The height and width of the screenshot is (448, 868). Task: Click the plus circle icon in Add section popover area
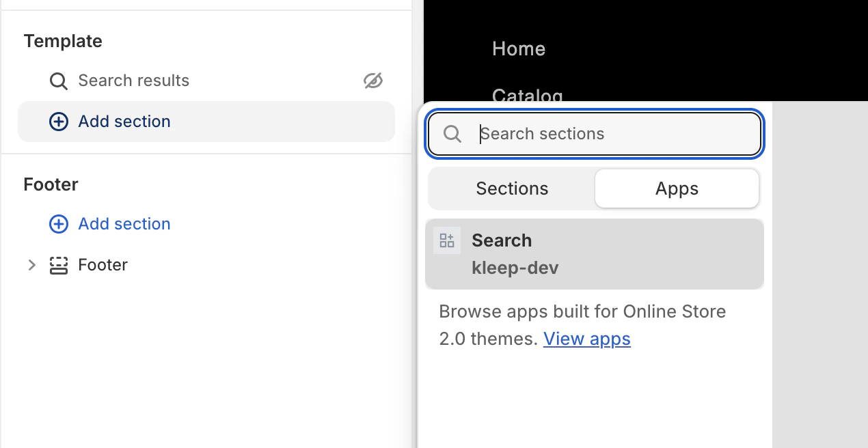(59, 121)
